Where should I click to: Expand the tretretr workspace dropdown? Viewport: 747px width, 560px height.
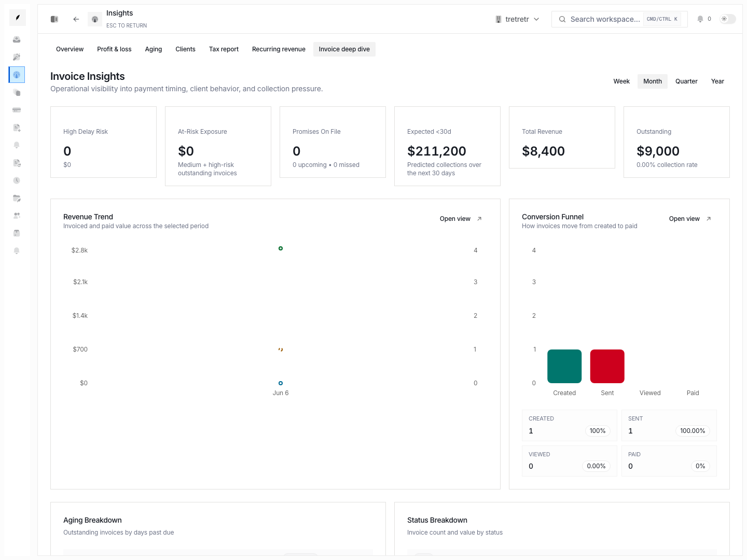517,19
